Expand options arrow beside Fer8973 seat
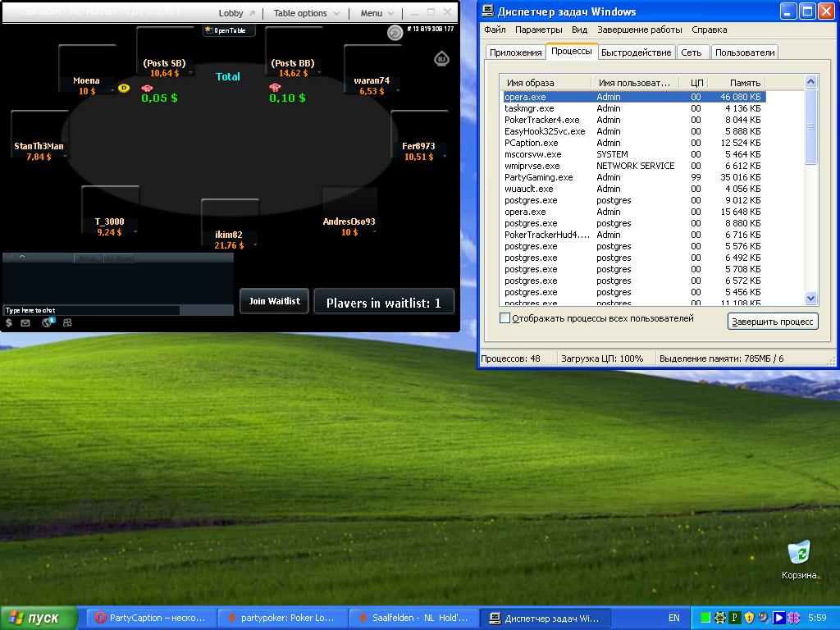This screenshot has width=840, height=630. [x=445, y=156]
